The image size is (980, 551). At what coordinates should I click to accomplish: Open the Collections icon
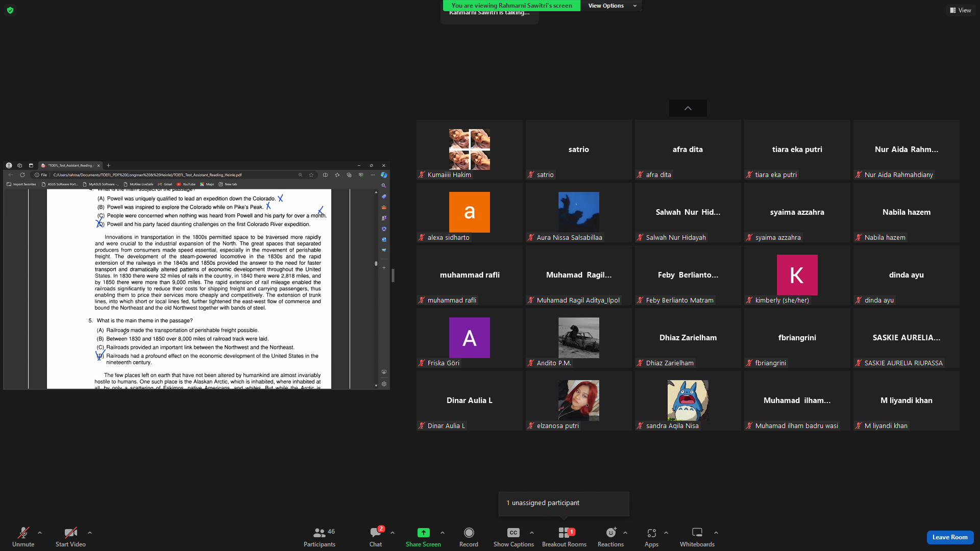[x=349, y=175]
